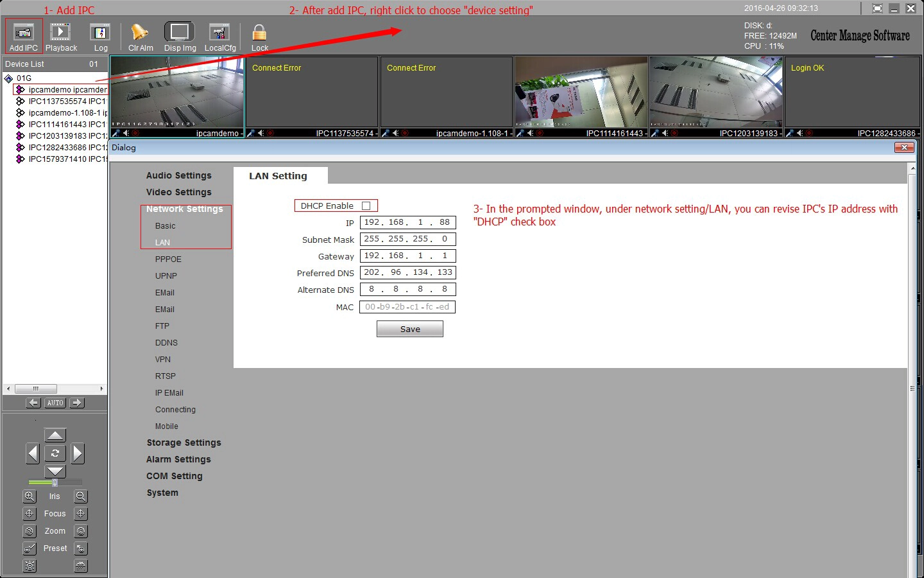The width and height of the screenshot is (924, 578).
Task: Enable the DHCP Enable checkbox
Action: (366, 206)
